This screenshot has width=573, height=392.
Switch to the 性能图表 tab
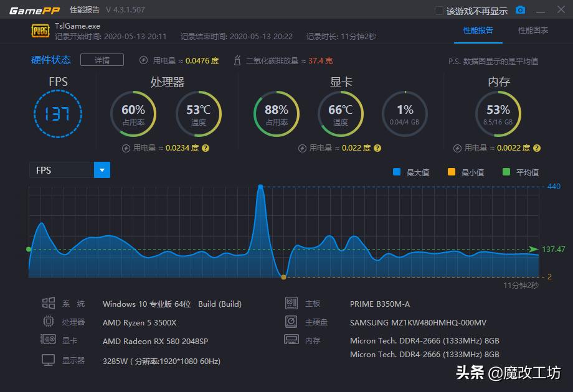coord(533,30)
